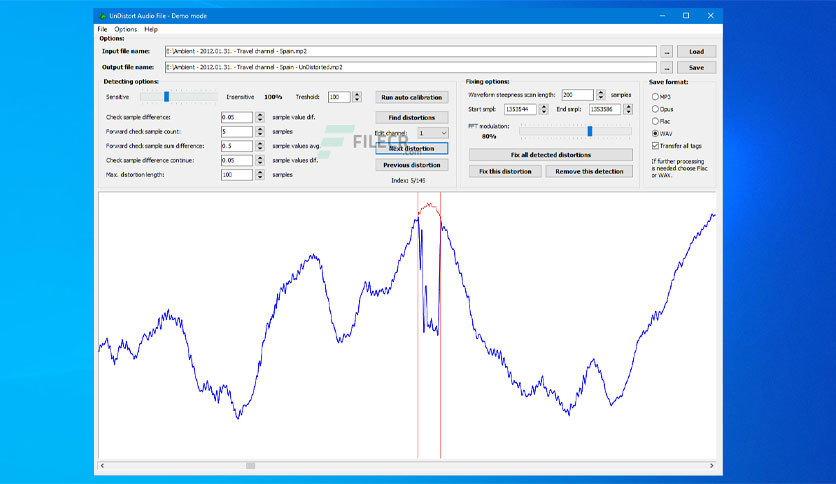Click the Sensitive/Insensitive slider handle

point(166,96)
